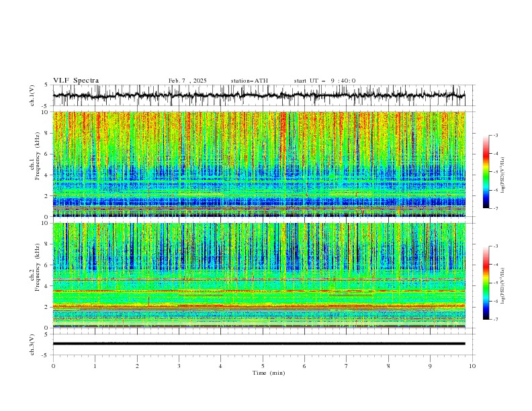
Task: Click the "-5" tick of the ch.3(V) axis
Action: pos(46,355)
